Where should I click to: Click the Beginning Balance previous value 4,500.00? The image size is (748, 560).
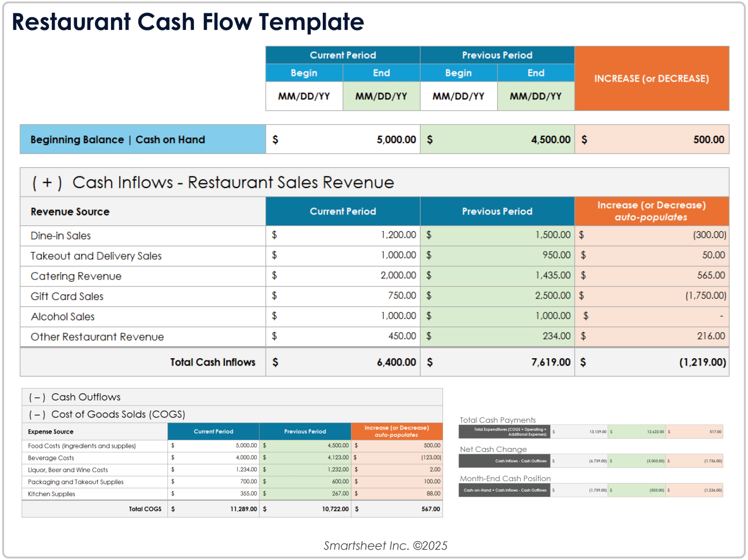(x=551, y=140)
